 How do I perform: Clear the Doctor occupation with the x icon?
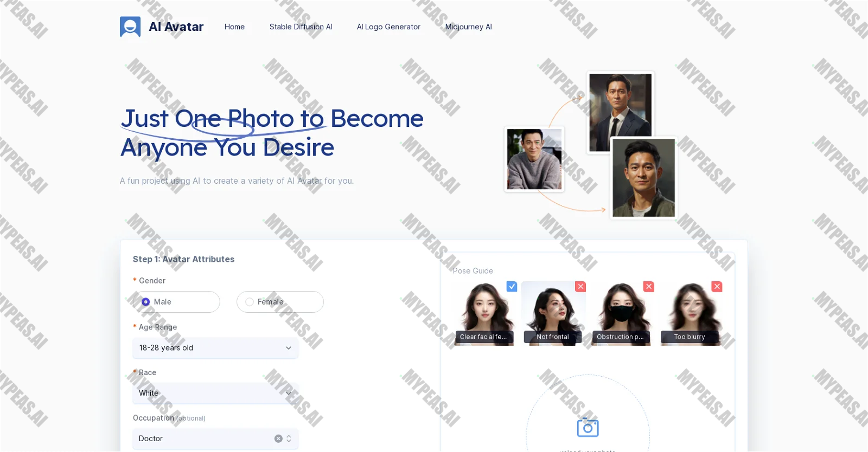278,438
